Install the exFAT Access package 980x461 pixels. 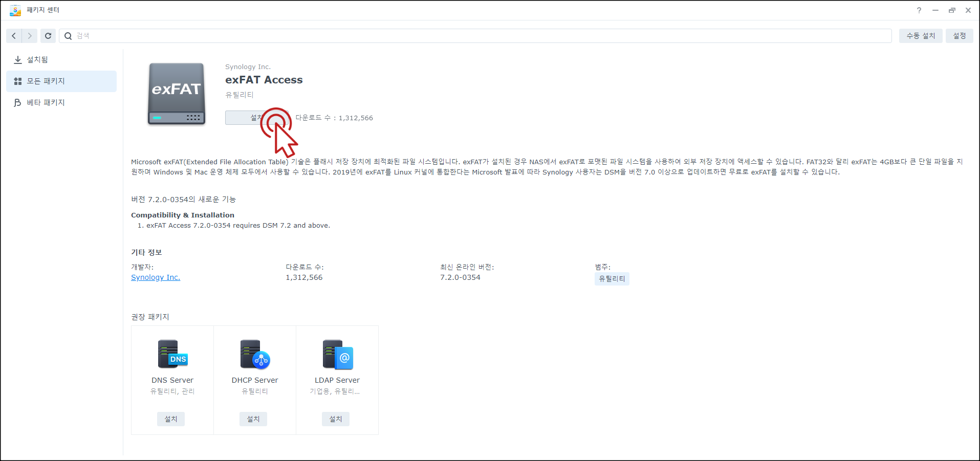tap(257, 118)
